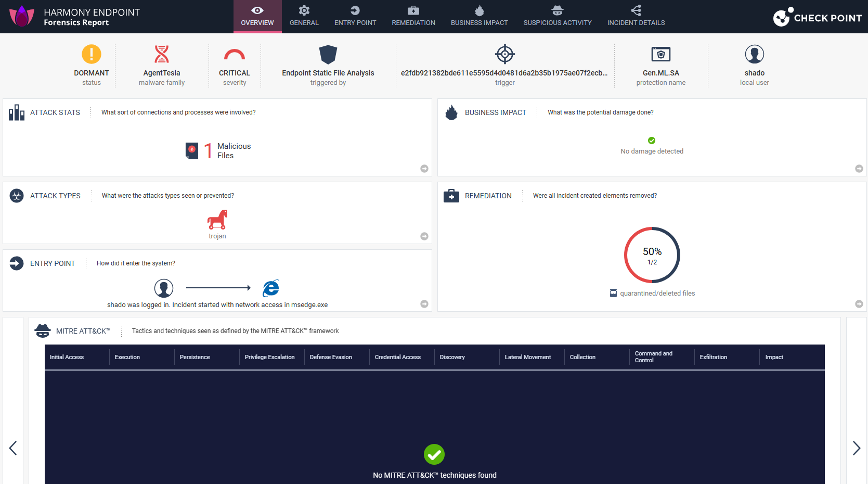Click the Harmony Endpoint logo icon
This screenshot has width=868, height=484.
[22, 17]
